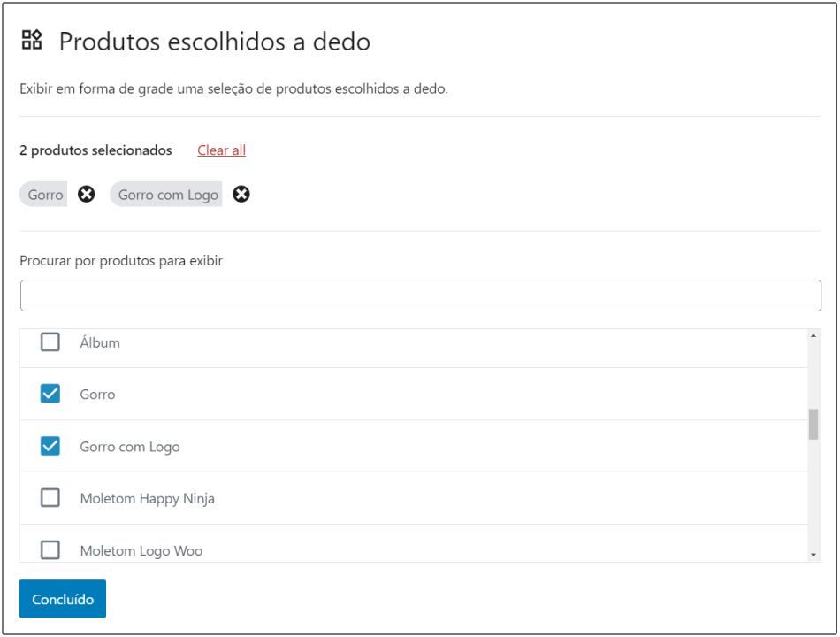840x637 pixels.
Task: Uncheck the Gorro com Logo checkbox
Action: pos(50,447)
